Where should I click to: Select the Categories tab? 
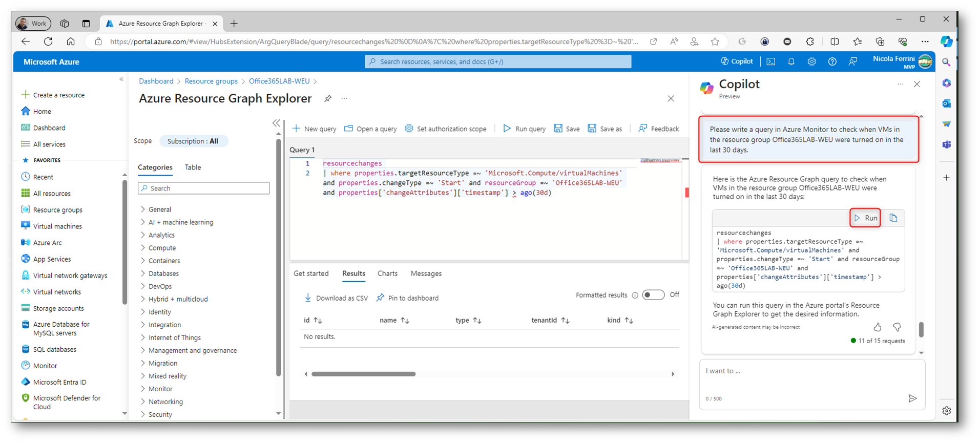(155, 167)
